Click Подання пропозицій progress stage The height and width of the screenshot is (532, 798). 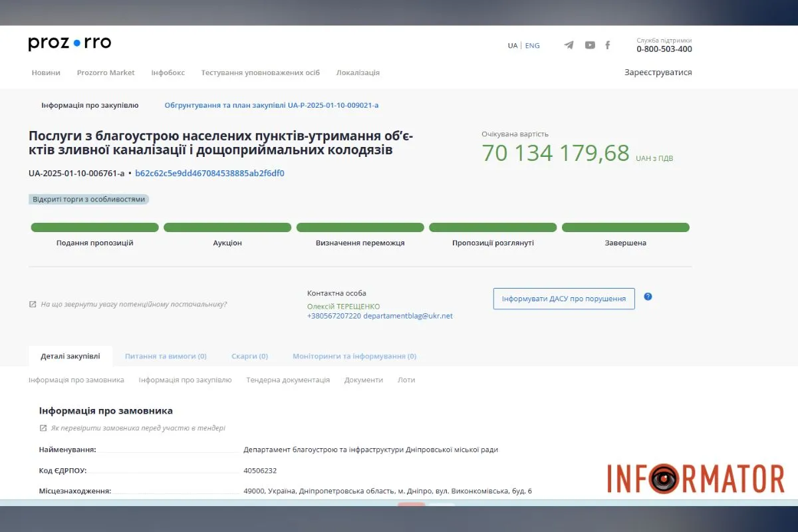pos(95,227)
